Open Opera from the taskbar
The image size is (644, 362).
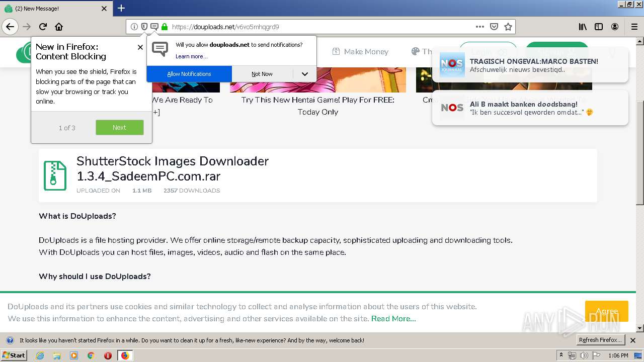(x=108, y=355)
